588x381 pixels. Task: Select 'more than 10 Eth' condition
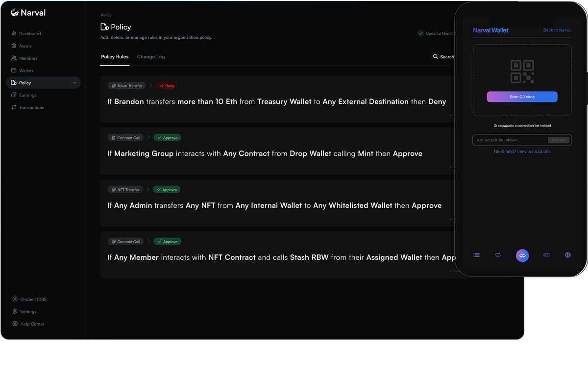tap(207, 102)
